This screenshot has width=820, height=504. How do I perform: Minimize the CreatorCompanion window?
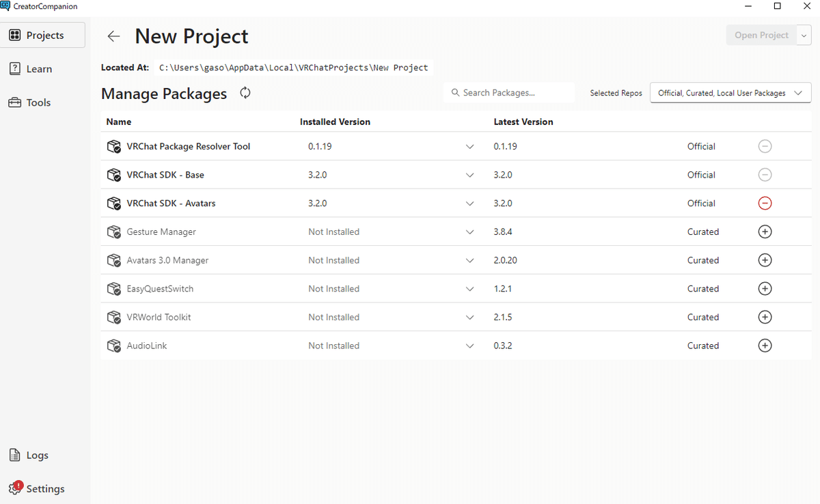[749, 6]
